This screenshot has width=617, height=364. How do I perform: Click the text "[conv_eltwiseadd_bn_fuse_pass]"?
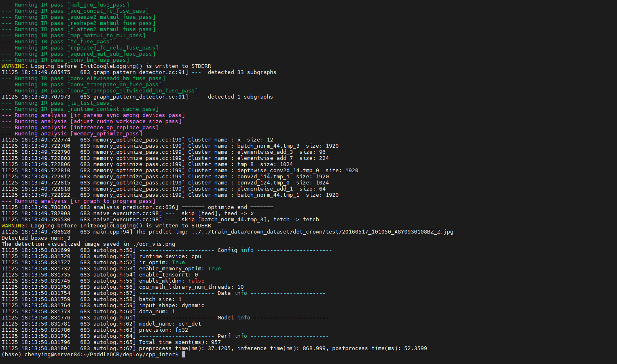tap(116, 79)
